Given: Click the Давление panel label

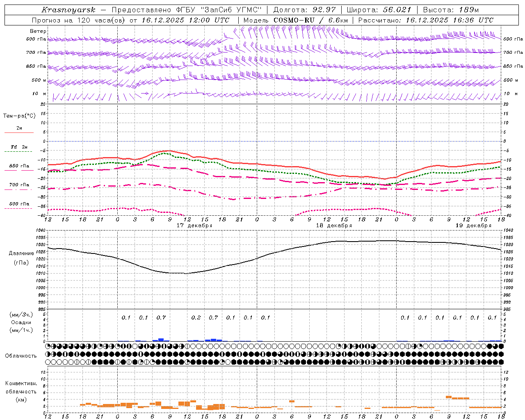Looking at the screenshot, I should tap(21, 253).
